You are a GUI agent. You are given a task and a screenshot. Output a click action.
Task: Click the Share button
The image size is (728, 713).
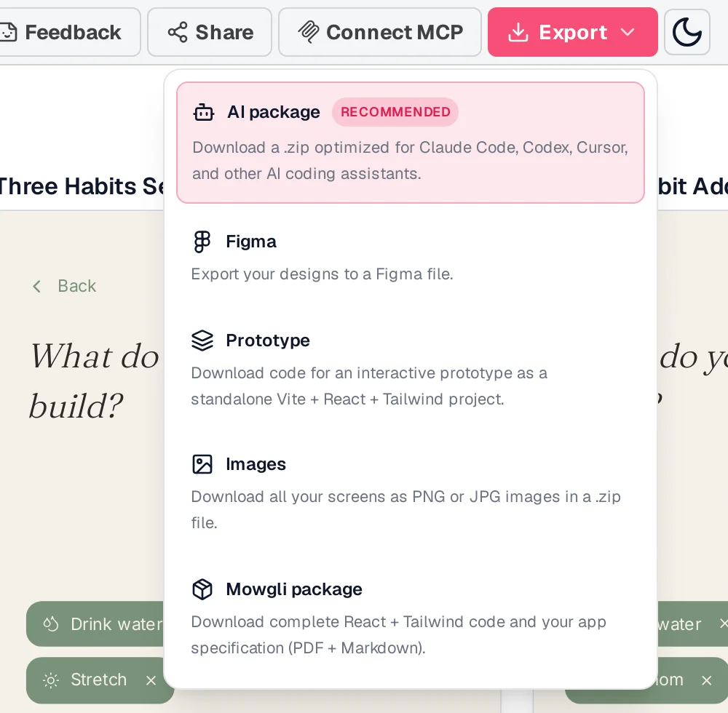coord(210,32)
